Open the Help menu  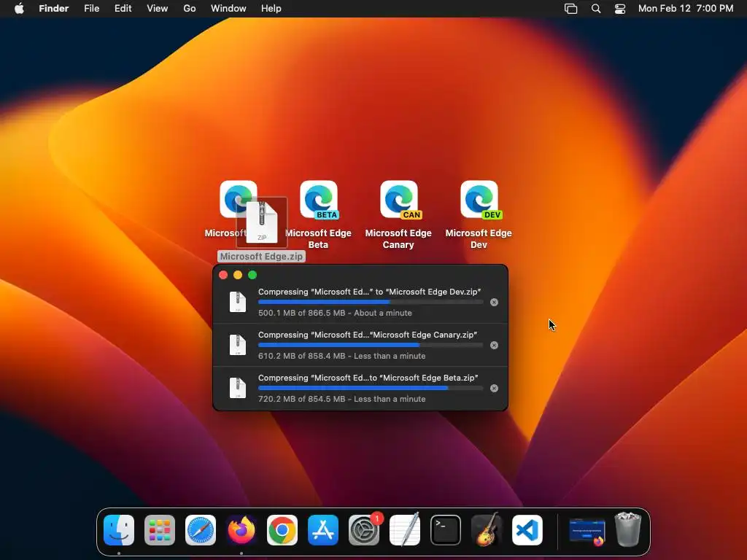[271, 9]
